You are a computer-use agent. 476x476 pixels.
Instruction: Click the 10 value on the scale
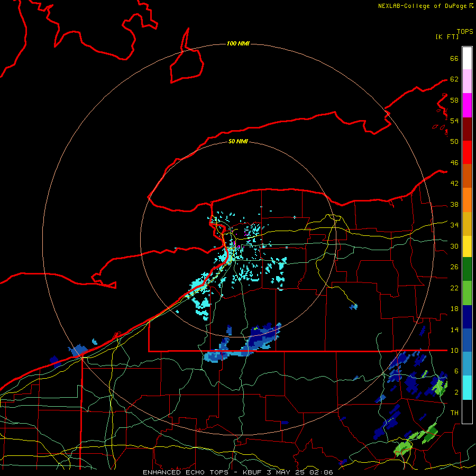coord(454,350)
